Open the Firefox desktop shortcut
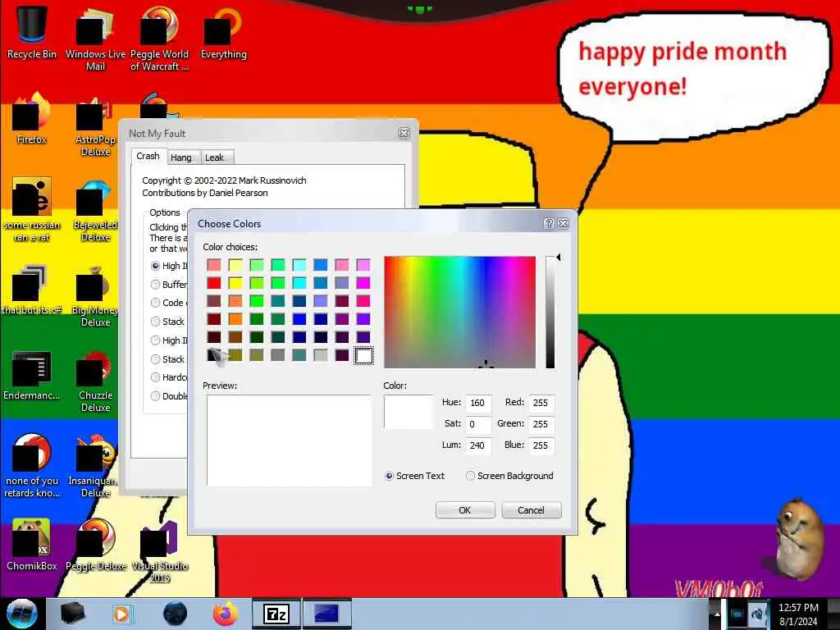840x630 pixels. (x=32, y=119)
